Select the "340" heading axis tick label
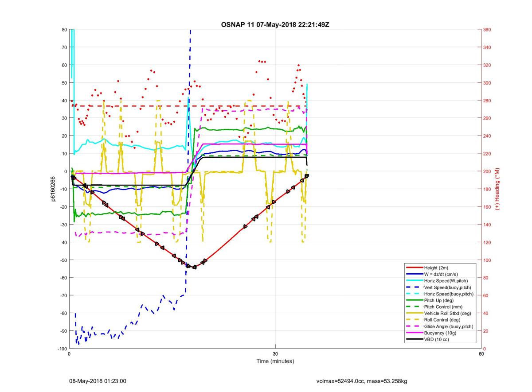Image resolution: width=532 pixels, height=392 pixels. pyautogui.click(x=488, y=47)
